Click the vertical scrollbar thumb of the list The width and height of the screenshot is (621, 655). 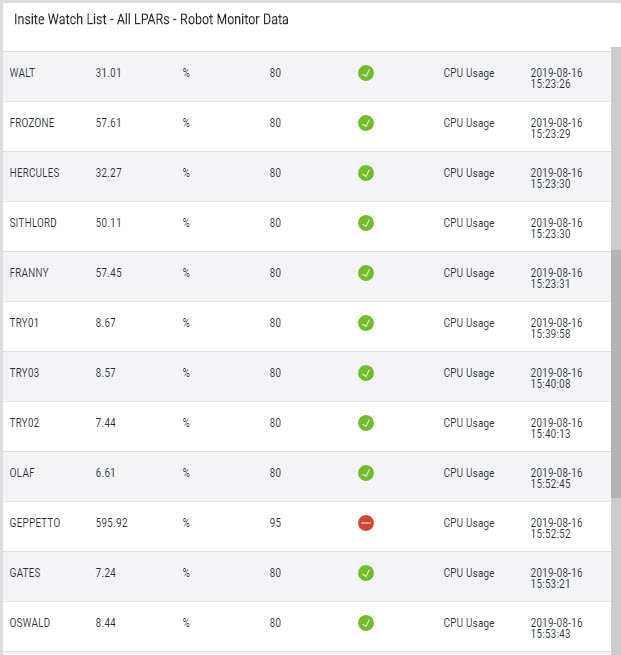(616, 374)
